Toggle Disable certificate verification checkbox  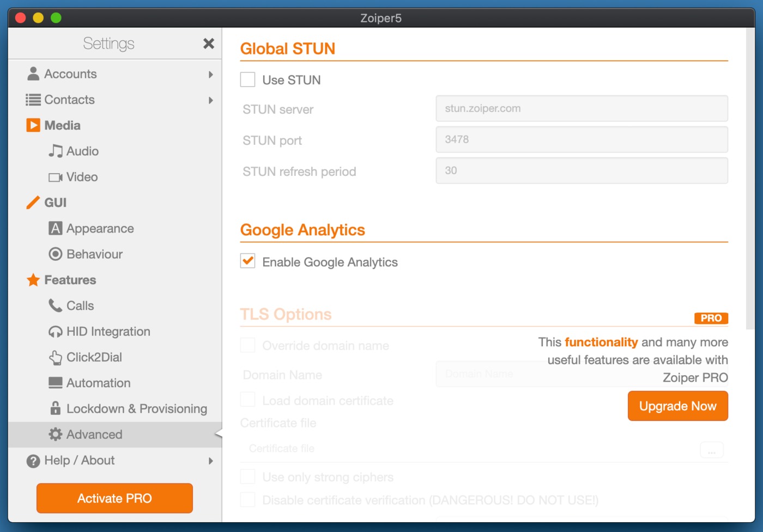point(248,499)
